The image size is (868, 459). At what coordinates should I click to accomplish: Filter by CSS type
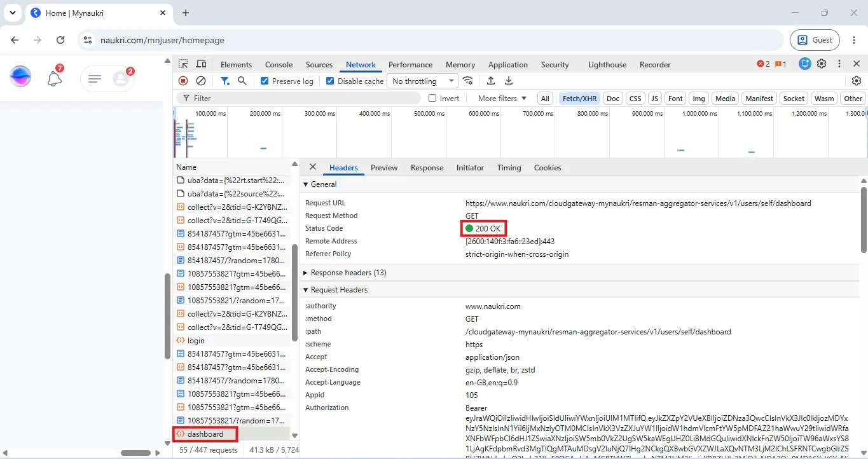635,99
